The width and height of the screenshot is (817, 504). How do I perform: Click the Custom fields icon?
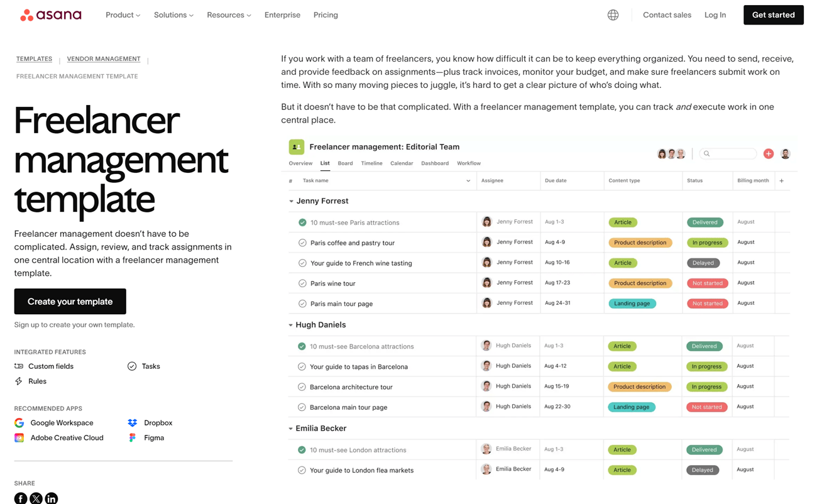pyautogui.click(x=19, y=366)
